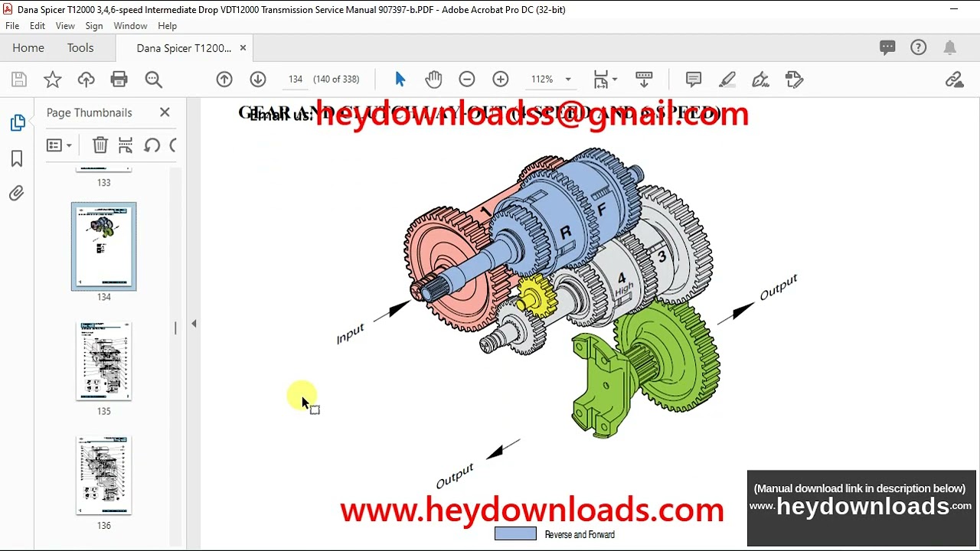The image size is (980, 551).
Task: Open thumbnails options menu dropdown
Action: pos(59,145)
